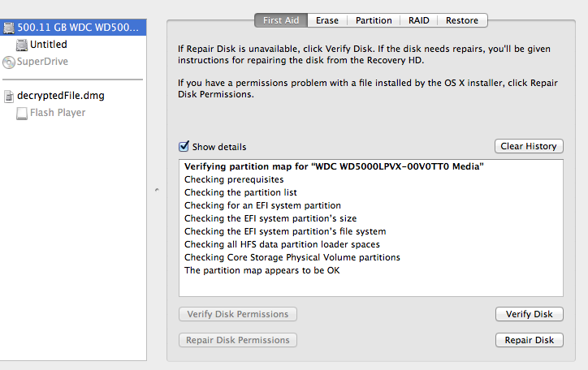Open the Restore tab

(462, 20)
